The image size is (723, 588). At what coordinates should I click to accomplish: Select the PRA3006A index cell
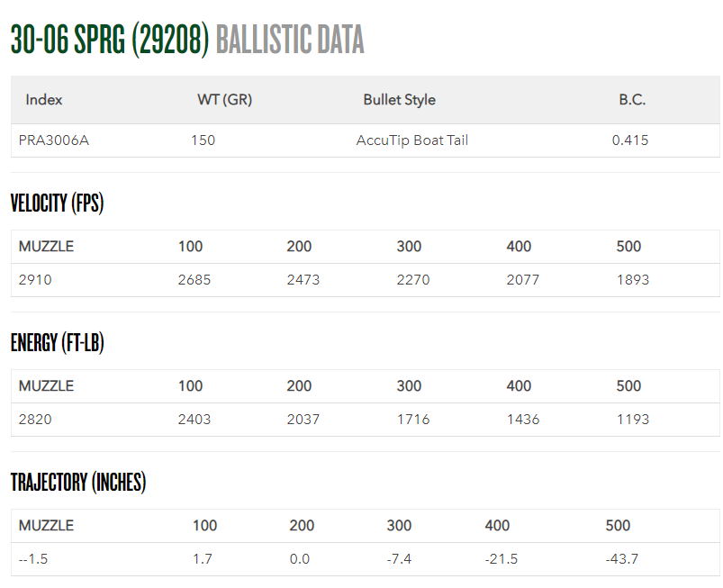[53, 140]
